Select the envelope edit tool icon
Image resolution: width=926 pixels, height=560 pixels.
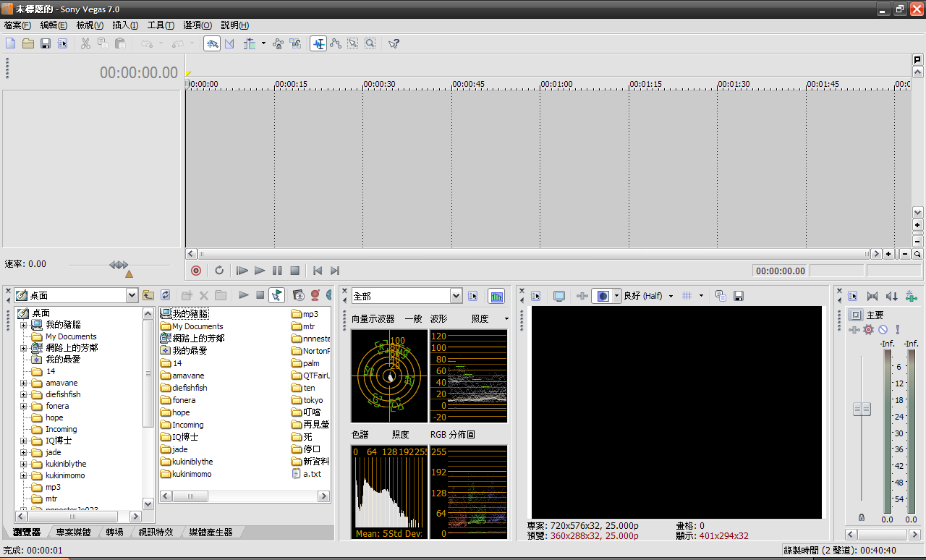coord(336,43)
